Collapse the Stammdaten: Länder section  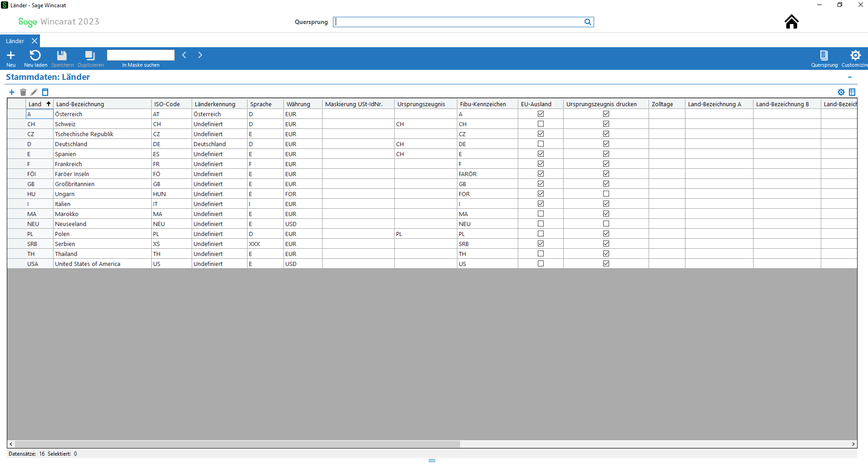pyautogui.click(x=850, y=77)
